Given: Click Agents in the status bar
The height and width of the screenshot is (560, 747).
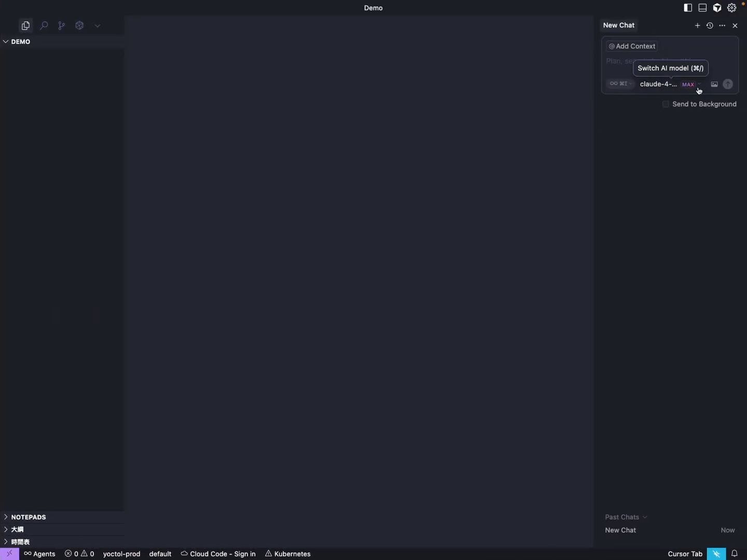Looking at the screenshot, I should click(x=40, y=554).
